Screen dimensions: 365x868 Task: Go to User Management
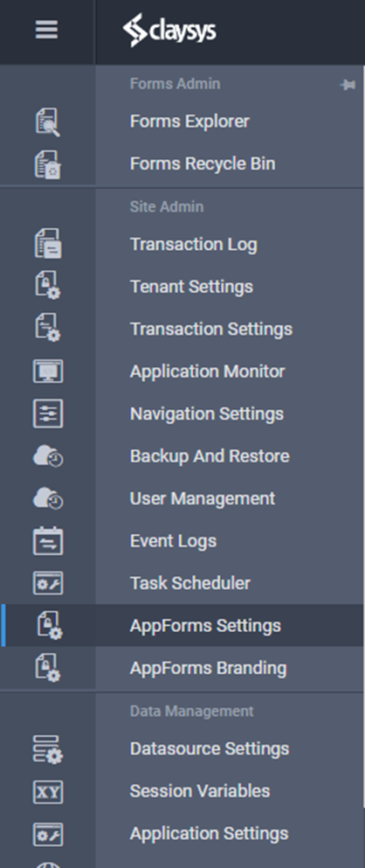pos(203,499)
